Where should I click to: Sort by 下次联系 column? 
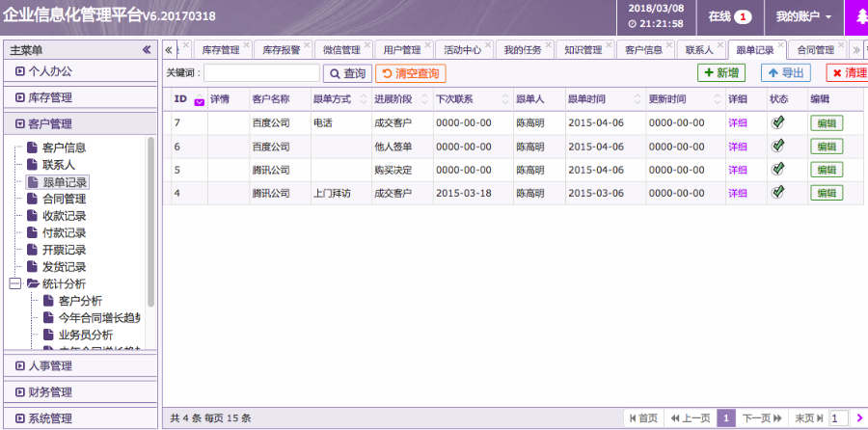point(504,99)
